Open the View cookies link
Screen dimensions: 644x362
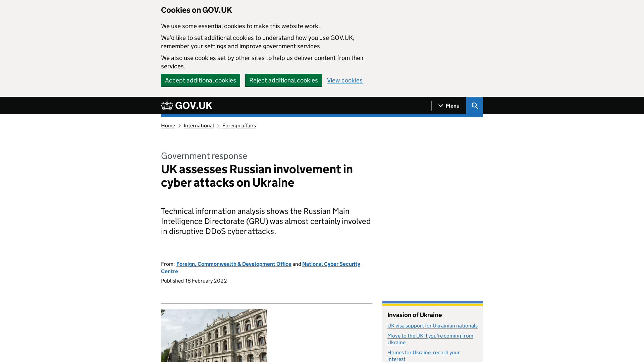344,80
